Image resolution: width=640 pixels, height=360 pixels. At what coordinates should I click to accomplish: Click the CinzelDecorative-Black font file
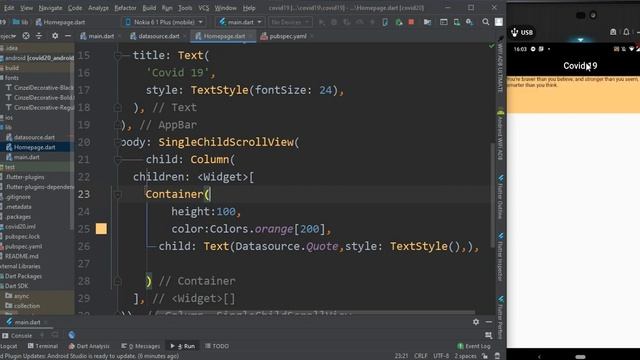tap(40, 88)
